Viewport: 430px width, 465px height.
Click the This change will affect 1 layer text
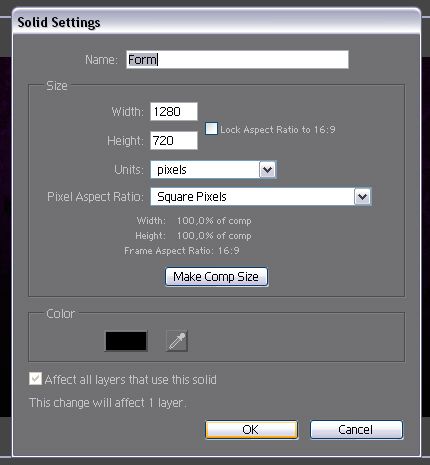pos(108,403)
